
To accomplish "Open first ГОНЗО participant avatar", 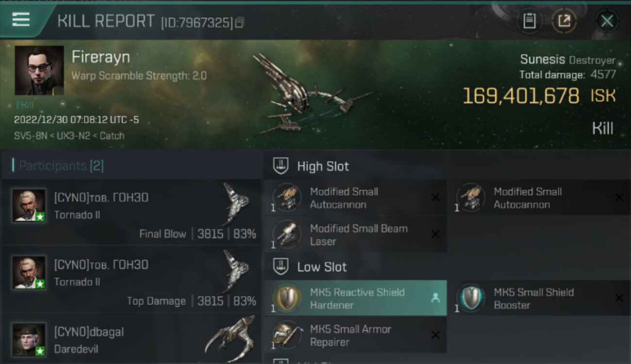I will 29,206.
